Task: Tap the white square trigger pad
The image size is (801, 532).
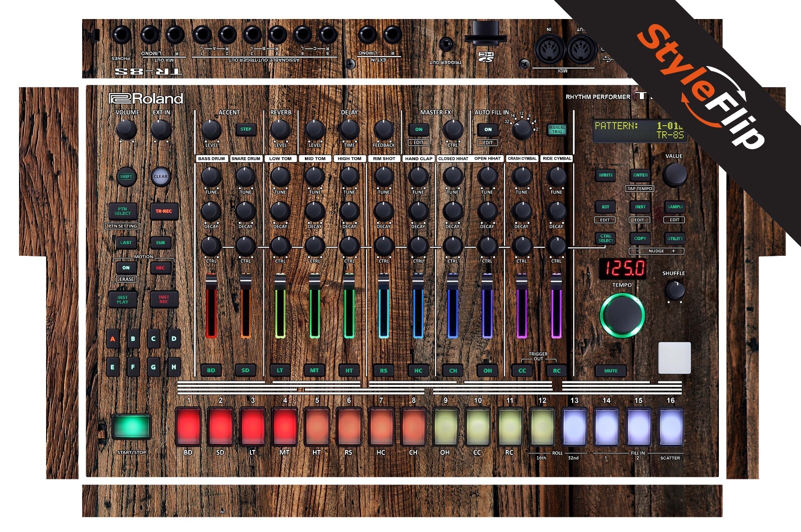Action: coord(674,358)
